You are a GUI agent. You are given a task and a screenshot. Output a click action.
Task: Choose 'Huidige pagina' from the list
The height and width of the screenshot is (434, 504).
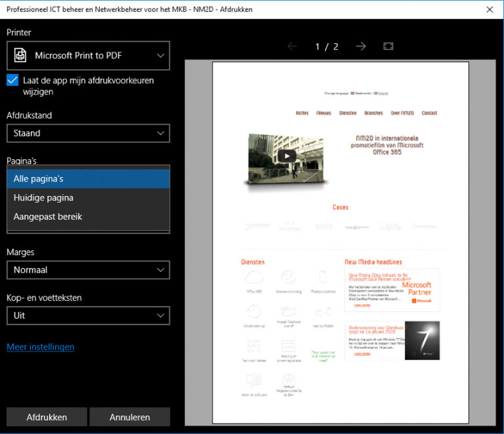(88, 198)
